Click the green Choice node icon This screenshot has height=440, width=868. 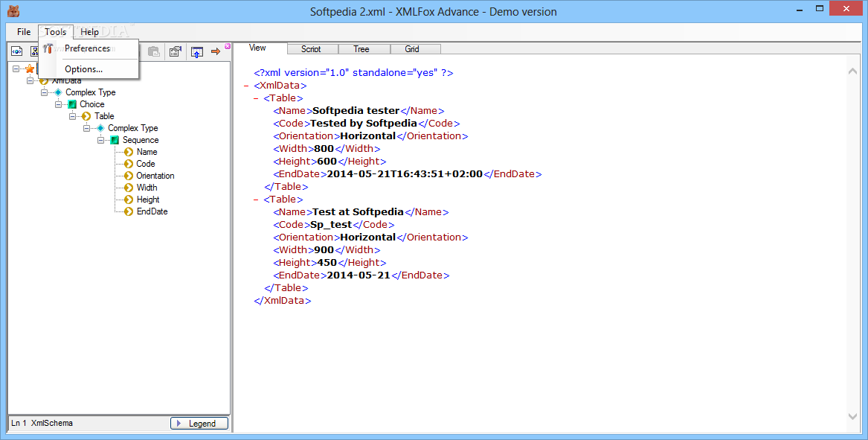72,104
